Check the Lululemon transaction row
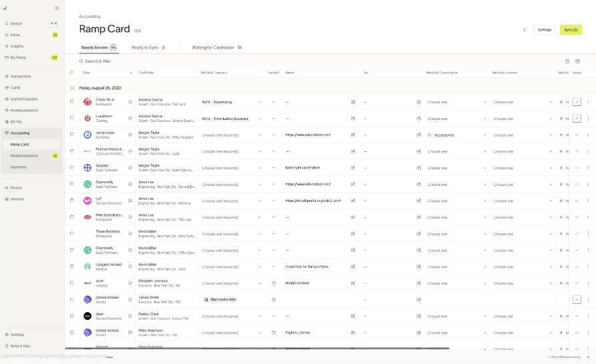The image size is (596, 364). 72,118
